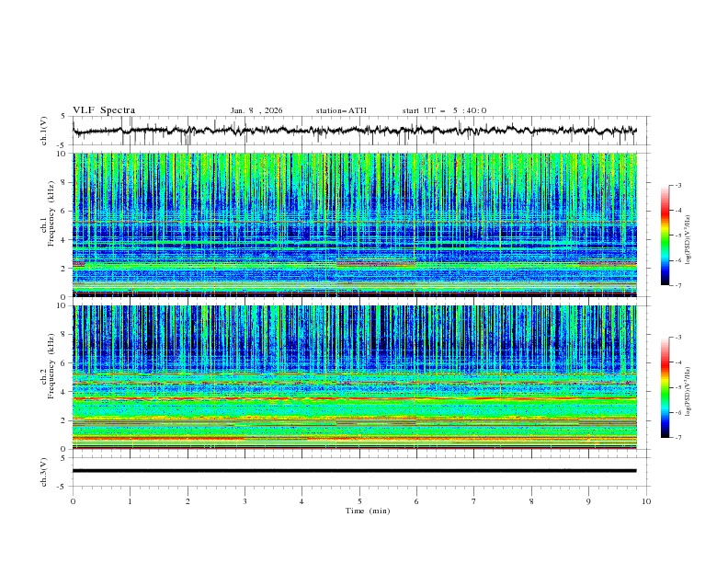Click the "-7" value on ch.2 colorbar

[678, 438]
